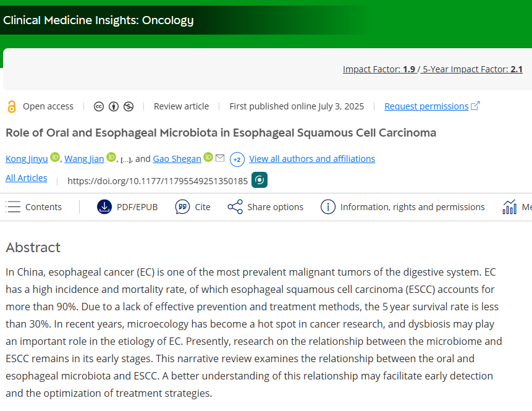
Task: Open Gao Shegan's ORCID iD icon
Action: click(208, 158)
